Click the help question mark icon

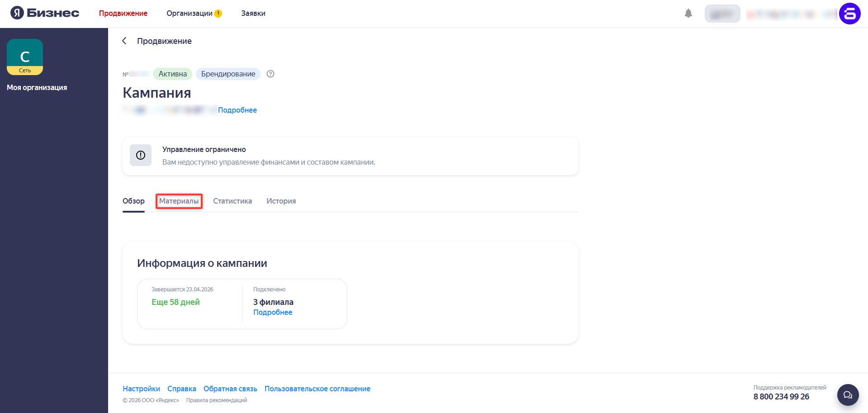(x=270, y=74)
